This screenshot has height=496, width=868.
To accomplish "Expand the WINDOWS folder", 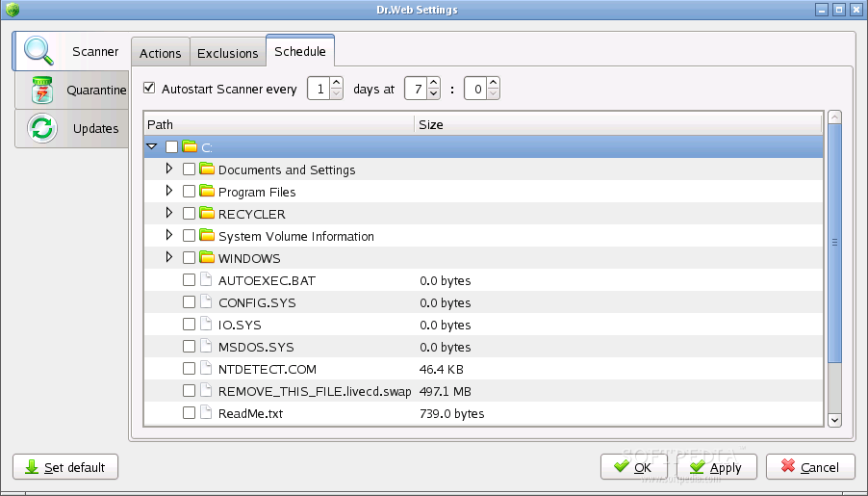I will [x=169, y=256].
